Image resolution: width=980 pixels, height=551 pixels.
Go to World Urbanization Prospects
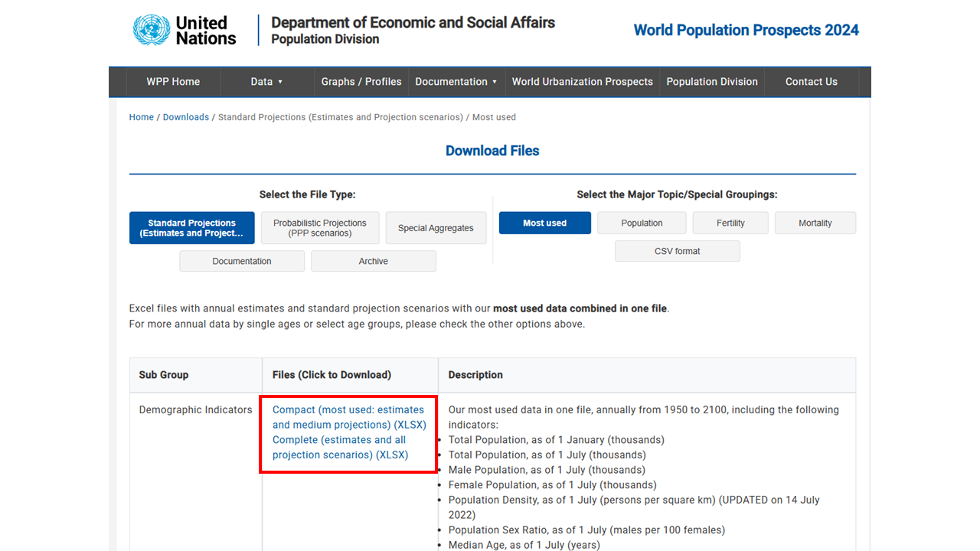pyautogui.click(x=582, y=82)
